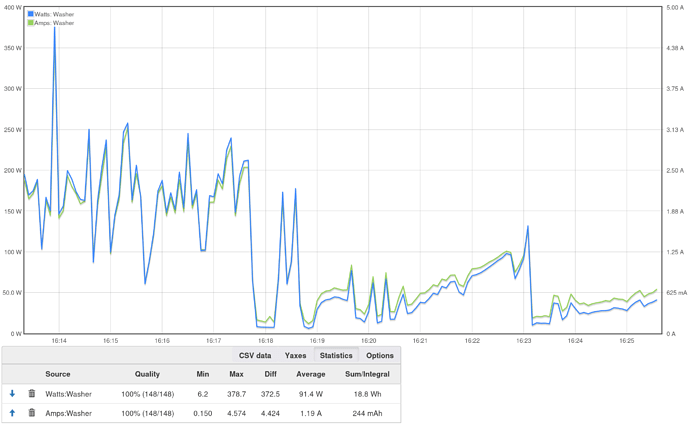This screenshot has height=431, width=690.
Task: Select the Statistics tab
Action: (x=336, y=355)
